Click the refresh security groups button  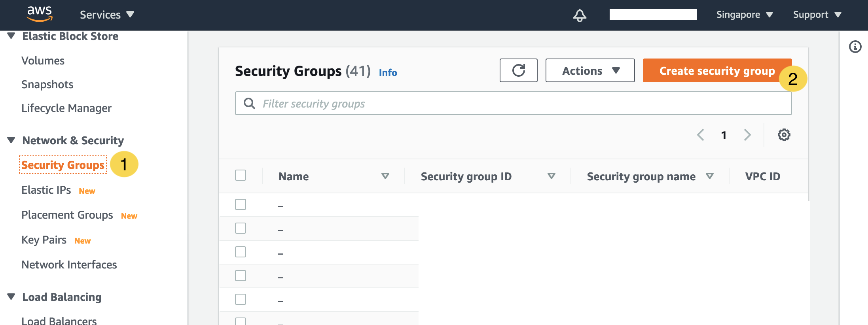pyautogui.click(x=518, y=70)
